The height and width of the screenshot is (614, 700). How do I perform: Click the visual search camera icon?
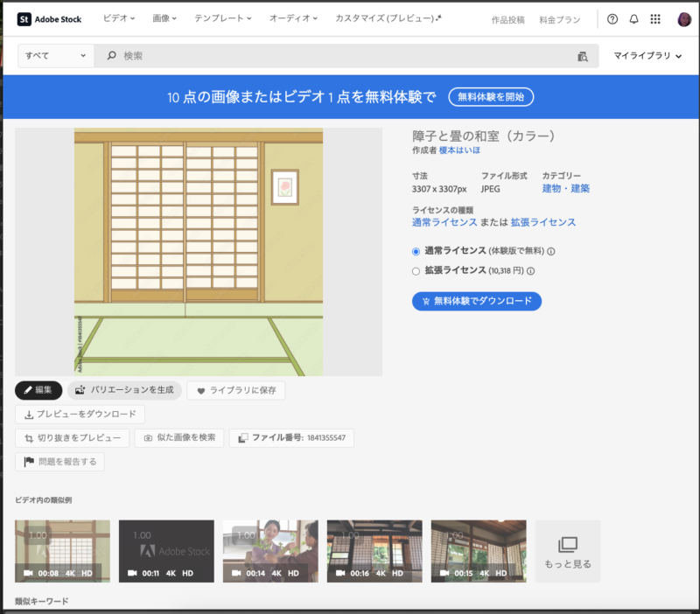(x=583, y=56)
